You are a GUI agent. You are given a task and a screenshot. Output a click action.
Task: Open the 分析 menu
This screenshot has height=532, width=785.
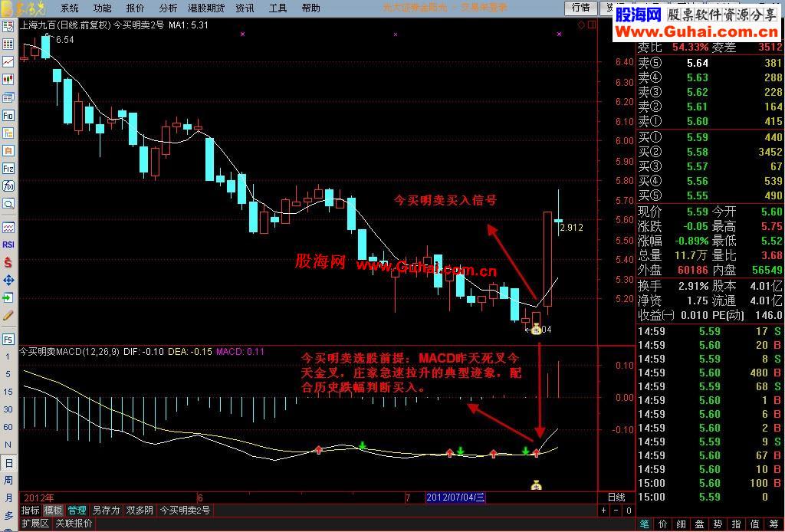click(x=168, y=8)
